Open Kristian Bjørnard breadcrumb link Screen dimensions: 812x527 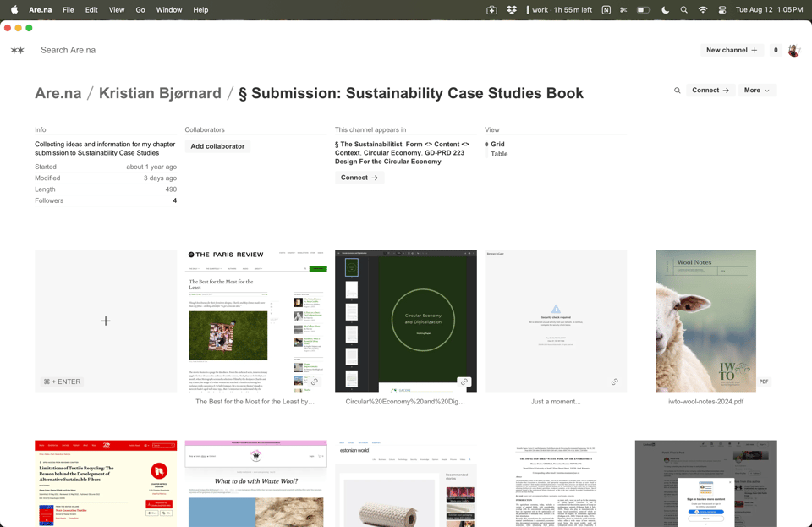pos(160,93)
